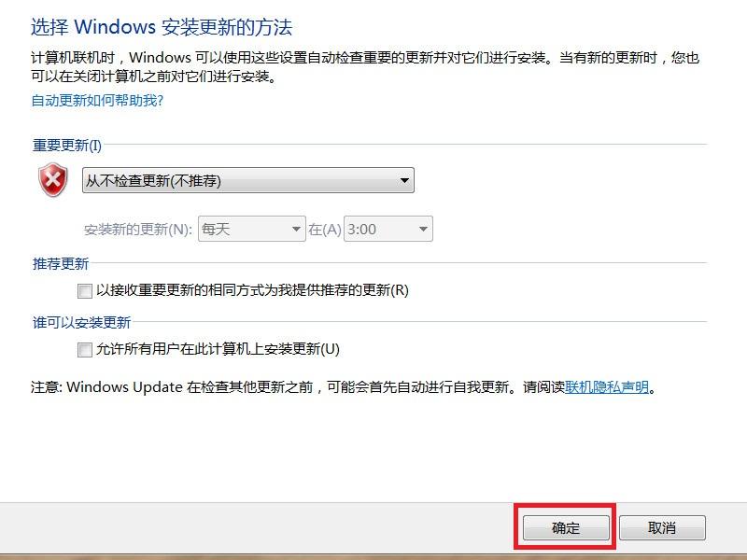Click the 重要更新(I) section label
The image size is (747, 560).
coord(66,146)
